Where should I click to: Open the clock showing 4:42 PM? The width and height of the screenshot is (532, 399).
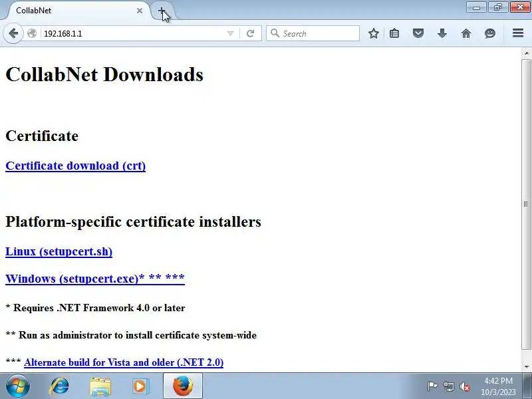click(498, 386)
